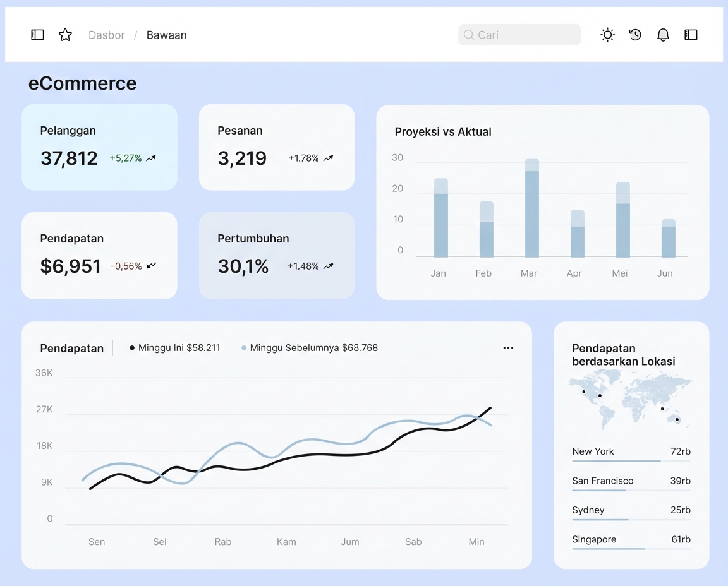Image resolution: width=728 pixels, height=586 pixels.
Task: Click the 36K axis label
Action: click(x=44, y=373)
